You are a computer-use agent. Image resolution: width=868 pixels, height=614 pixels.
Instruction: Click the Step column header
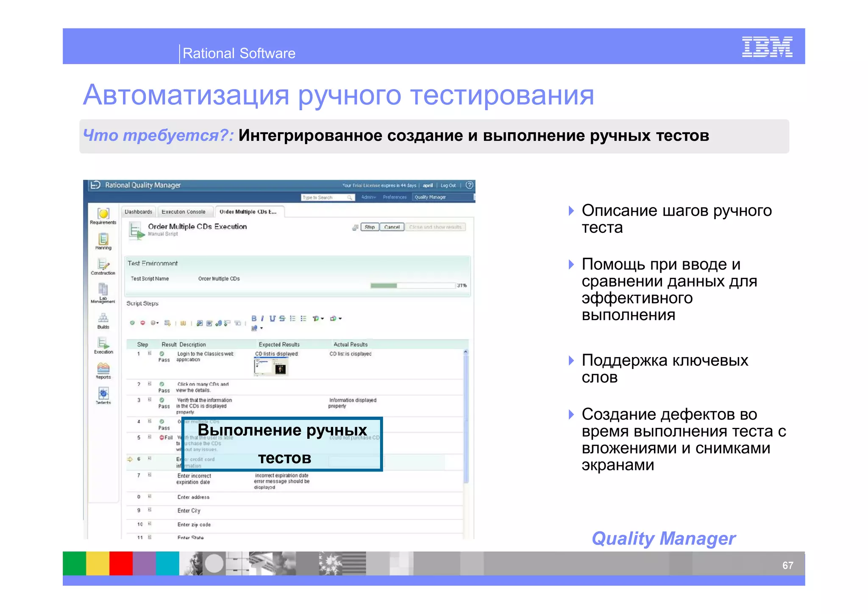[142, 345]
